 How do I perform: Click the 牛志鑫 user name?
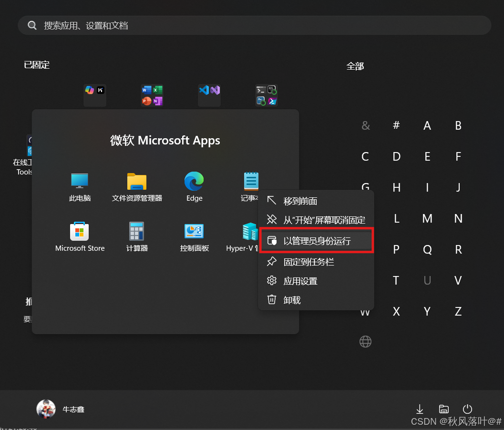(73, 409)
